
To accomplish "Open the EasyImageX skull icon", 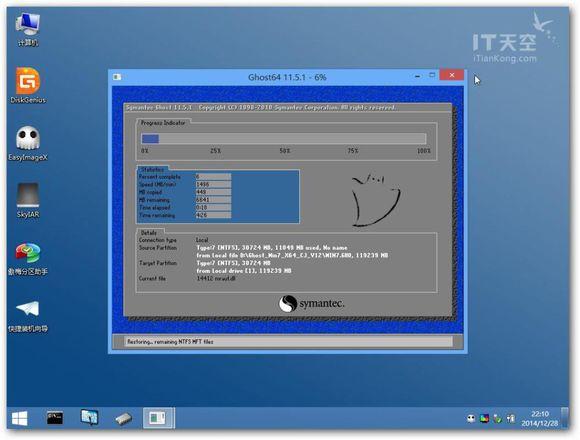I will [x=28, y=143].
